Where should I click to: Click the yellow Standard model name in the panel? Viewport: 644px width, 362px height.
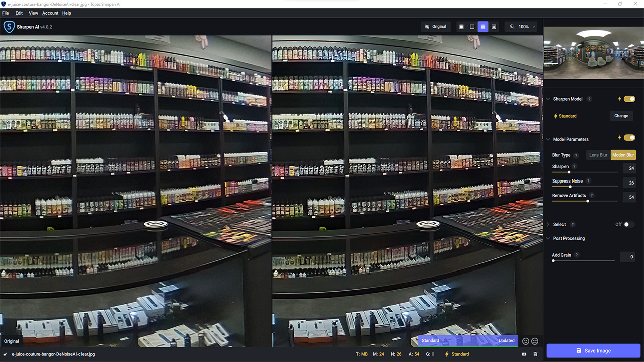pos(568,116)
